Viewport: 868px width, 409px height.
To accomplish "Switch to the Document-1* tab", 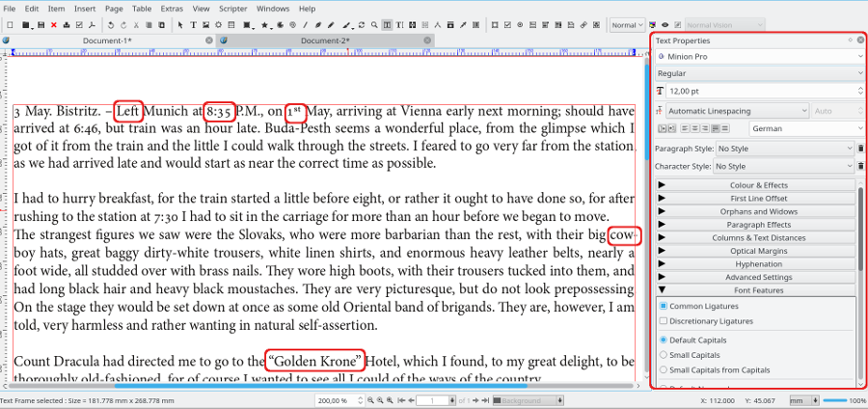I will [107, 41].
